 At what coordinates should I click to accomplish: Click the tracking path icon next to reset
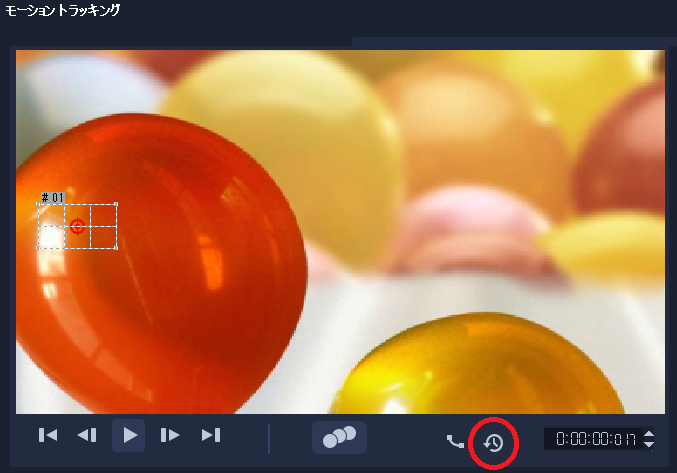point(455,441)
